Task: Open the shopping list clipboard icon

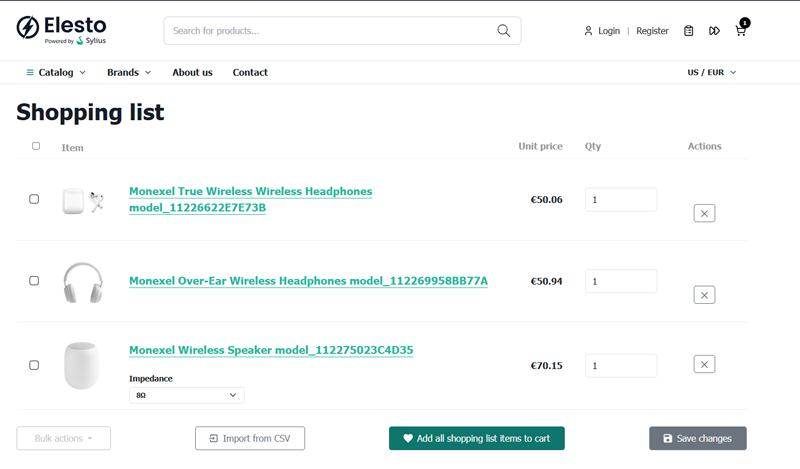Action: point(688,31)
